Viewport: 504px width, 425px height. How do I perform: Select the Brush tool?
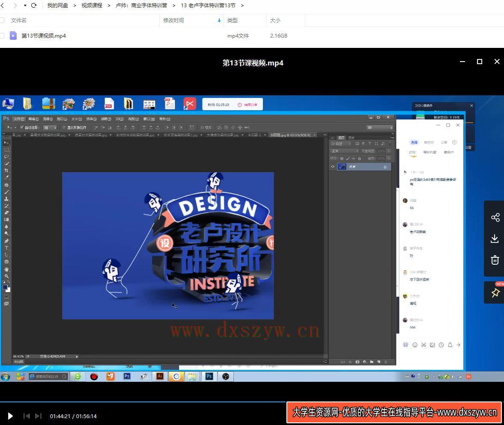click(x=6, y=192)
